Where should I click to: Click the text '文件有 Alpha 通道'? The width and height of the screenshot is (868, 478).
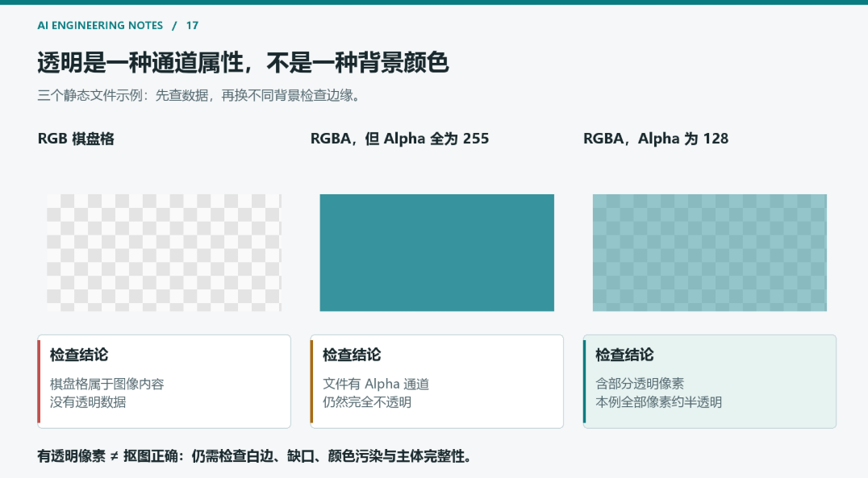376,384
